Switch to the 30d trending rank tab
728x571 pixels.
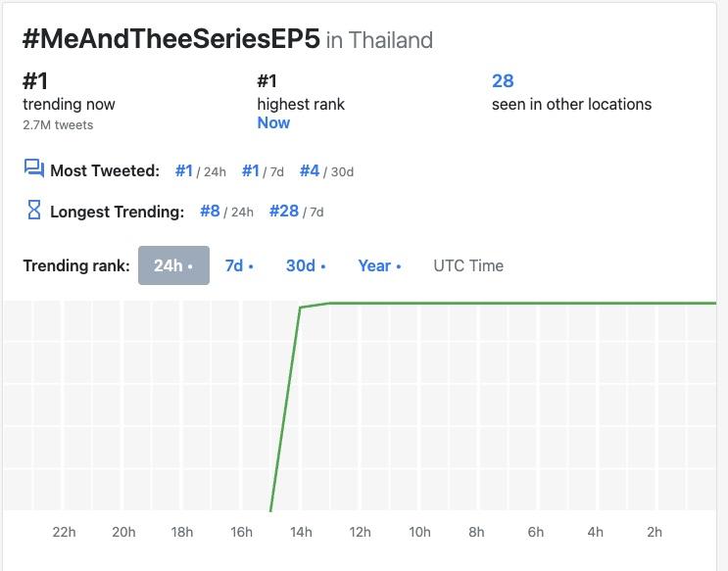click(306, 265)
